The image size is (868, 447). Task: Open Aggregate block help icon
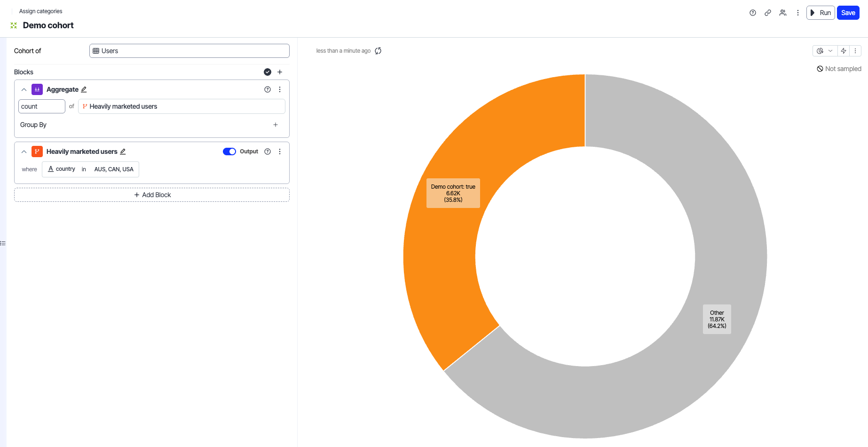268,89
